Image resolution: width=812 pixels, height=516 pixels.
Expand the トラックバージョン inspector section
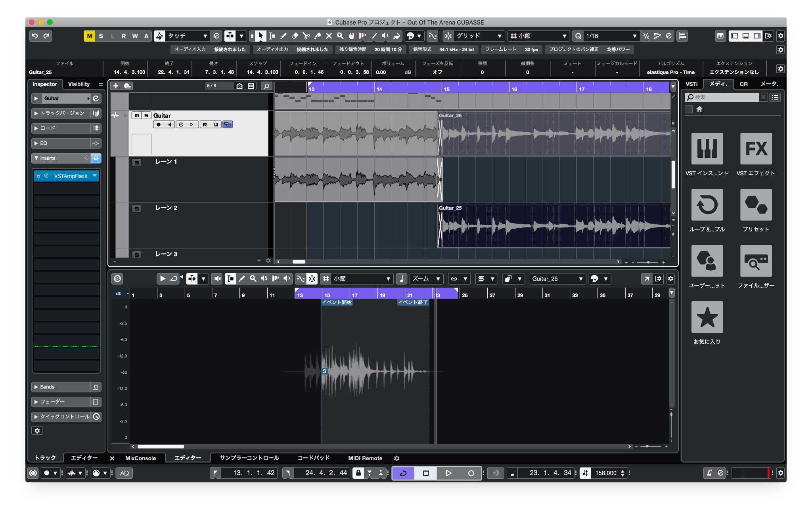coord(61,113)
